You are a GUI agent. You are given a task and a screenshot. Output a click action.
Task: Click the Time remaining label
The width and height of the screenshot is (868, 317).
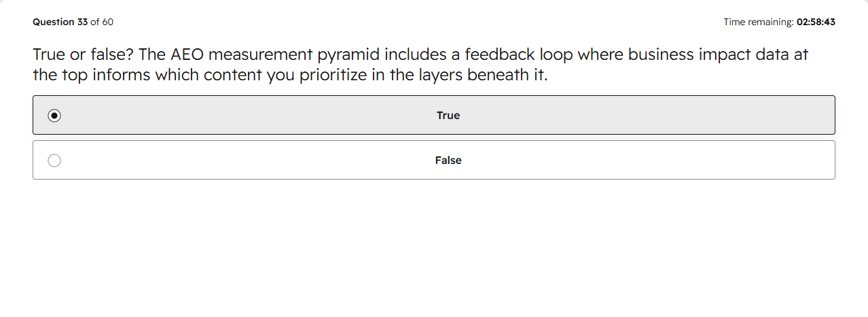coord(759,22)
